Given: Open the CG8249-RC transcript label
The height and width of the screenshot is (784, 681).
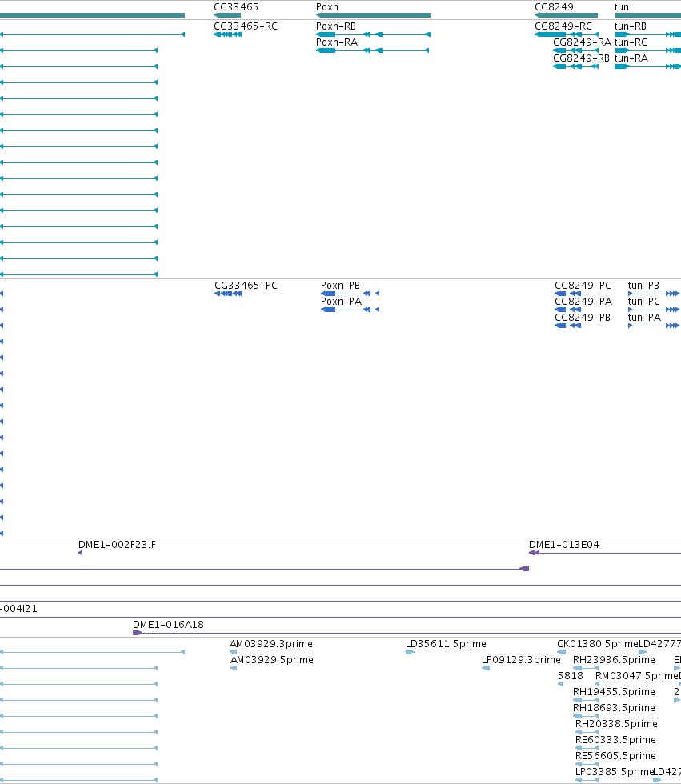Looking at the screenshot, I should tap(563, 26).
